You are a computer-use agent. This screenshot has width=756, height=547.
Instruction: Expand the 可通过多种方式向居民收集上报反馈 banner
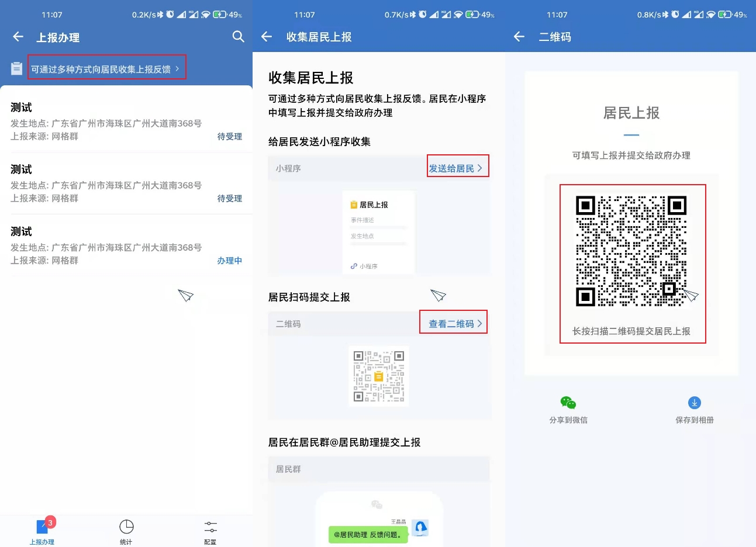click(x=106, y=68)
